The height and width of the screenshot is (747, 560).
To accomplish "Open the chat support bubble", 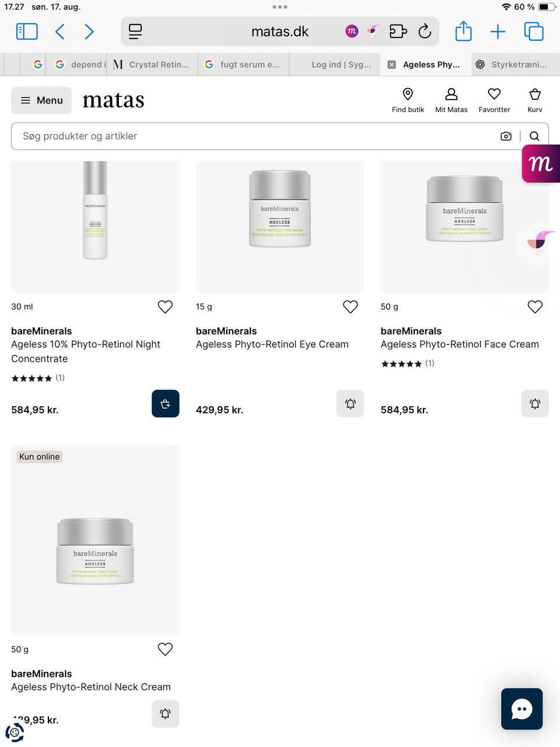I will coord(521,709).
